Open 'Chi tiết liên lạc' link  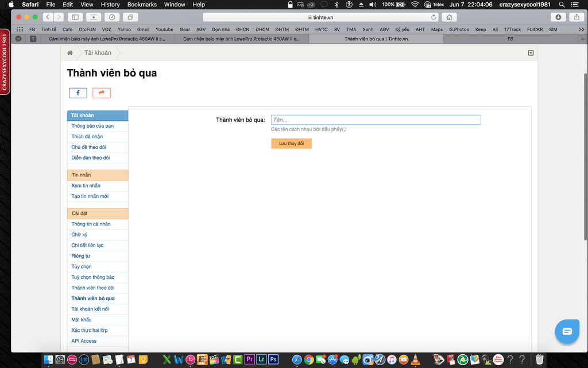(87, 245)
